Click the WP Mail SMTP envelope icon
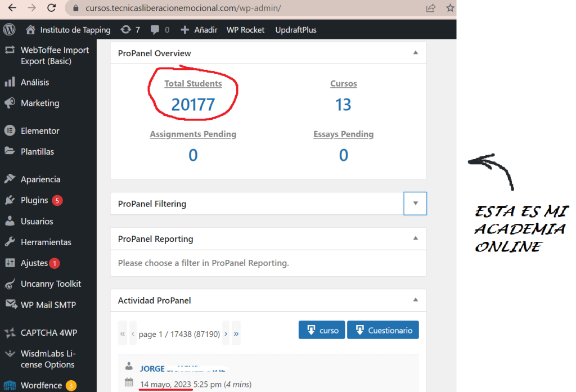This screenshot has width=576, height=392. pyautogui.click(x=11, y=304)
